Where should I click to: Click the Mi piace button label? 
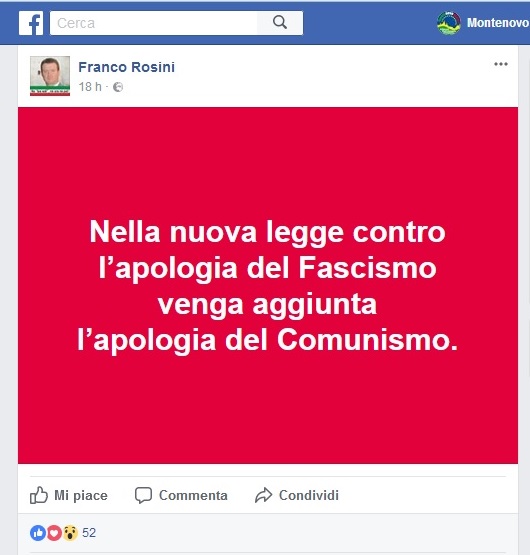click(81, 495)
